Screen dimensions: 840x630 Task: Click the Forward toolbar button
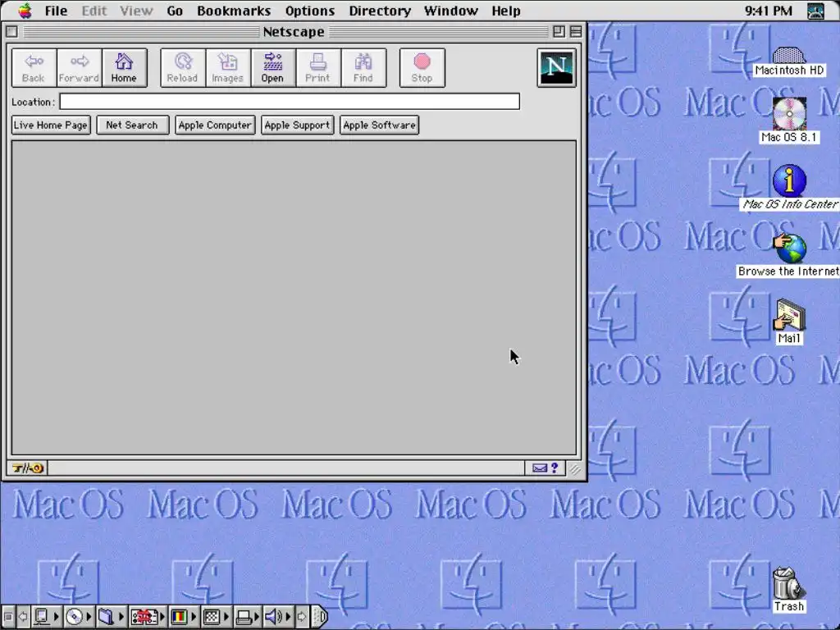(79, 67)
